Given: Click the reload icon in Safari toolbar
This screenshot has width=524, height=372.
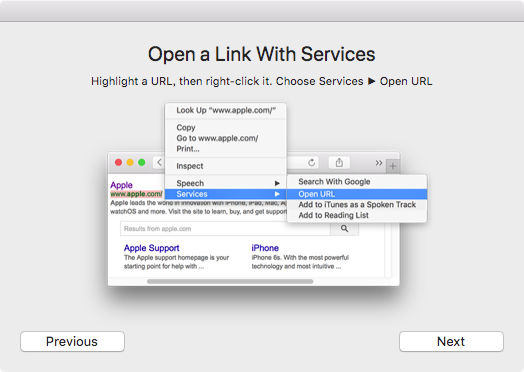Looking at the screenshot, I should coord(311,163).
